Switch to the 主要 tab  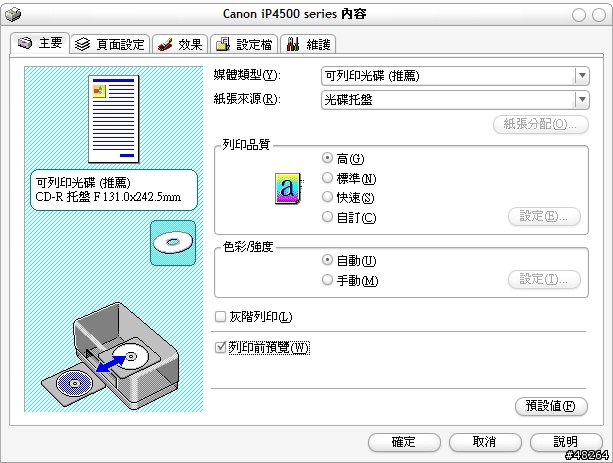point(40,43)
